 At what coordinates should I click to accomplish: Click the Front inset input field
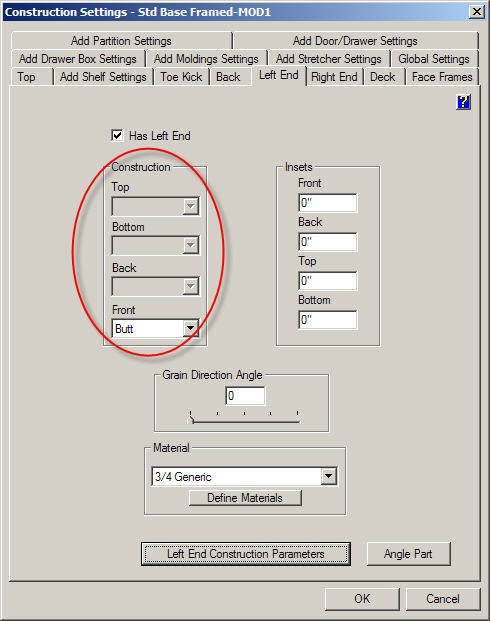pyautogui.click(x=328, y=203)
